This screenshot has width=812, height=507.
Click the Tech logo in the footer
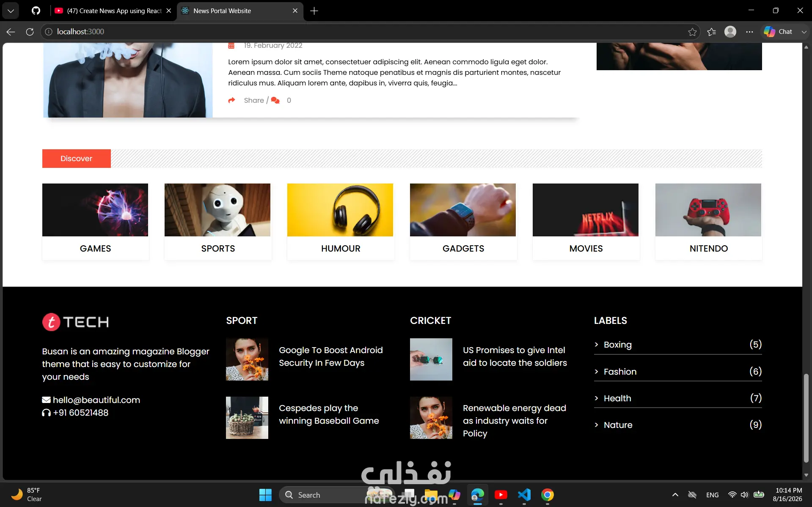point(76,322)
